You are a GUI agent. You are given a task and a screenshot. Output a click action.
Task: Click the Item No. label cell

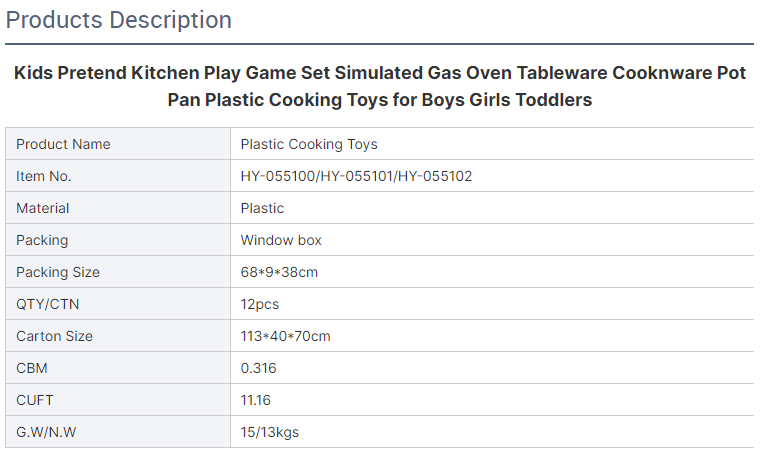(x=118, y=176)
